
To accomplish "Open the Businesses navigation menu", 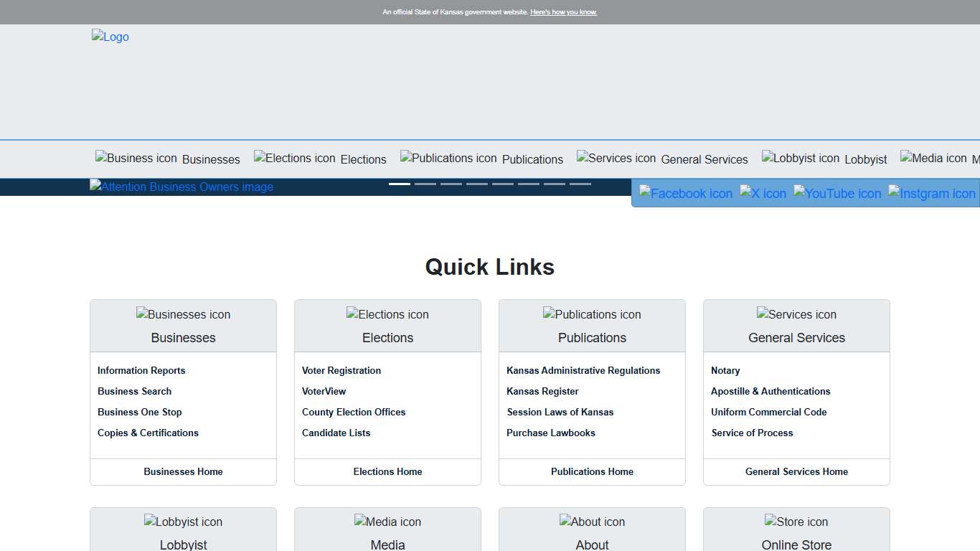I will (x=168, y=159).
